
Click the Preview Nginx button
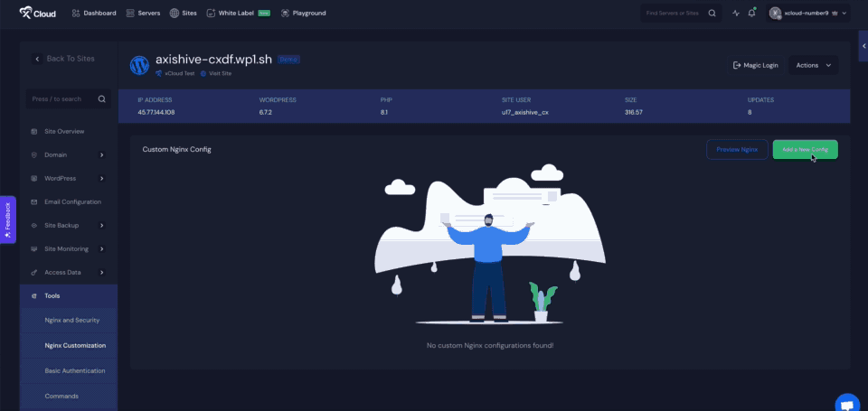737,149
